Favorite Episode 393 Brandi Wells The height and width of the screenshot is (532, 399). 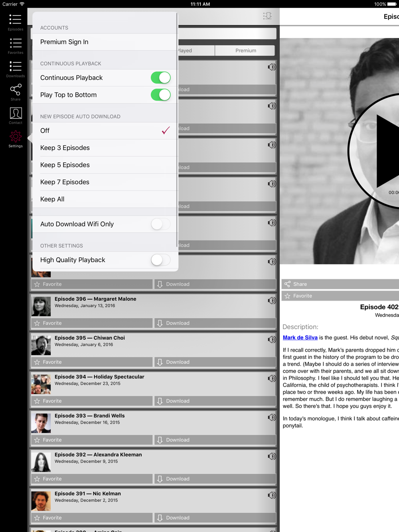pyautogui.click(x=92, y=440)
